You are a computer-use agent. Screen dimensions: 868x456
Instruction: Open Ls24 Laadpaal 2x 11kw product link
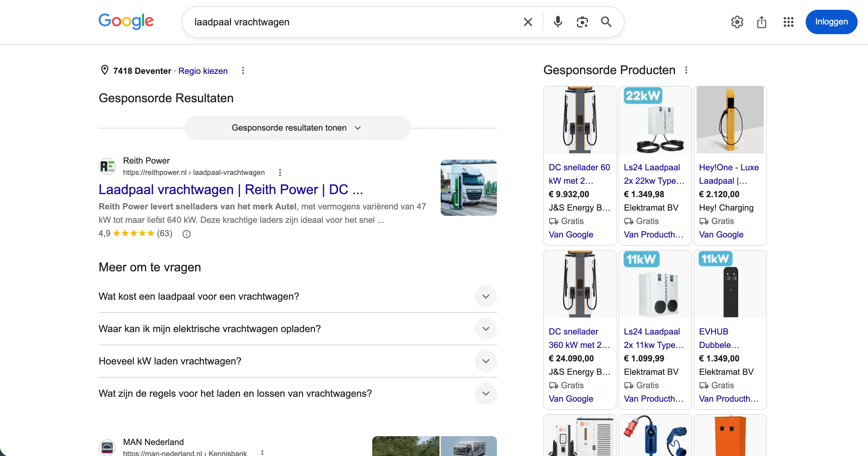(654, 338)
